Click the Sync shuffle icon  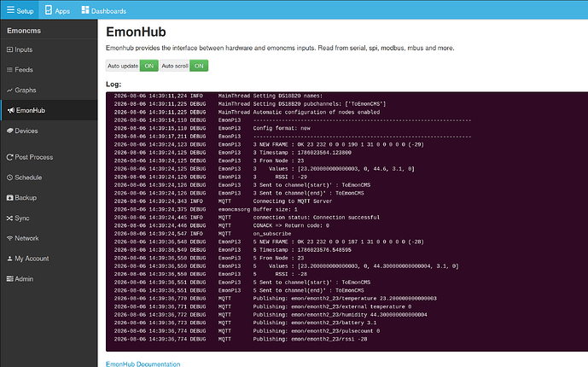pos(9,218)
